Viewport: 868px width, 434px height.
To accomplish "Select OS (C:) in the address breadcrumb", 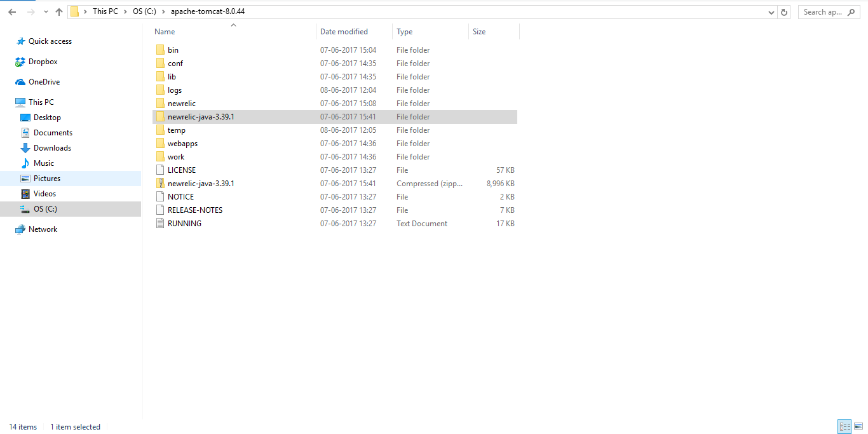I will tap(144, 11).
